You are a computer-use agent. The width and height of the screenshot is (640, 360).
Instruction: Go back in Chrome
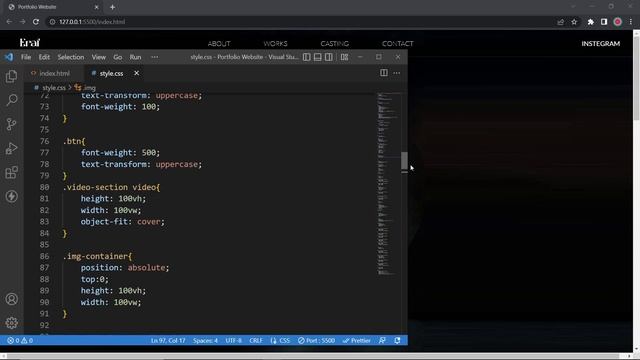tap(9, 22)
